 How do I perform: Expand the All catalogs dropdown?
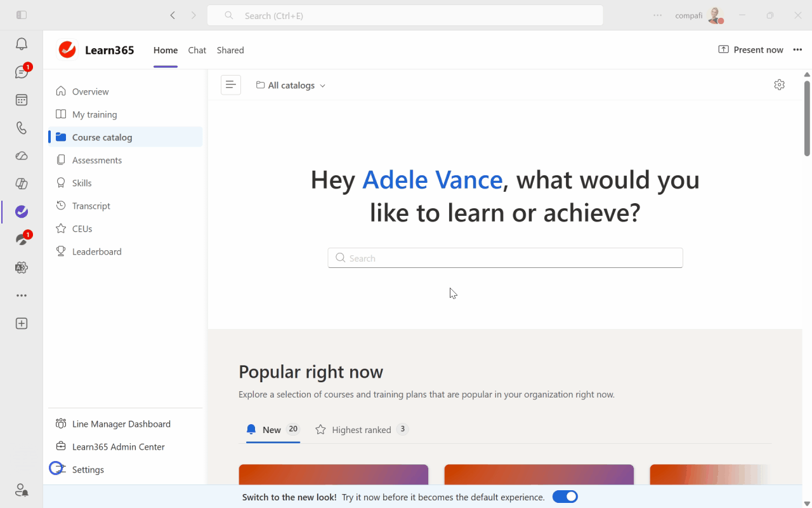[291, 85]
